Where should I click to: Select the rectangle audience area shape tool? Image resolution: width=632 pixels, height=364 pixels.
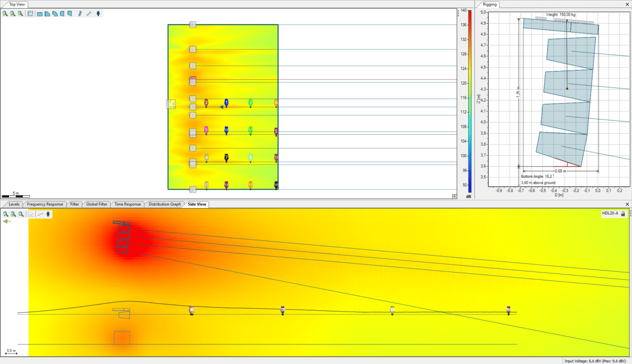point(39,14)
